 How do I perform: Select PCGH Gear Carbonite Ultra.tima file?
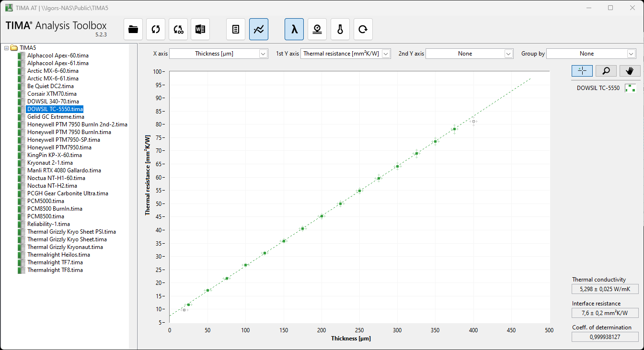point(68,193)
